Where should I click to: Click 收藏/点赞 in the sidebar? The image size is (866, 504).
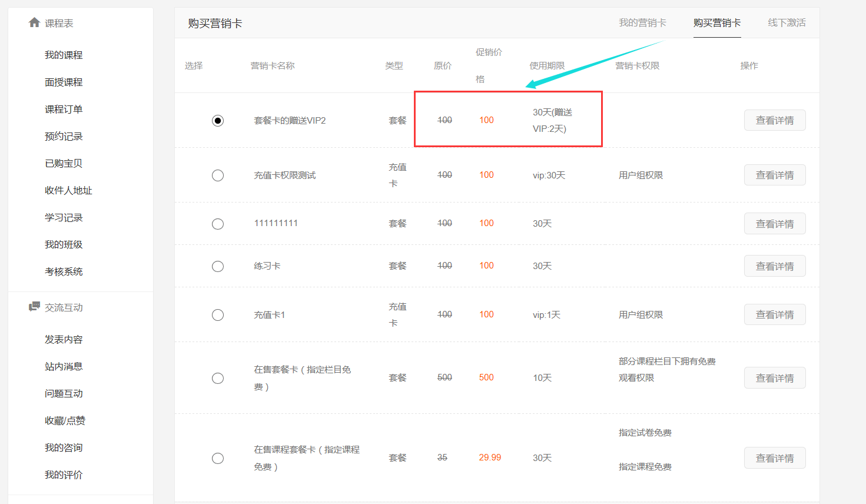(x=65, y=420)
